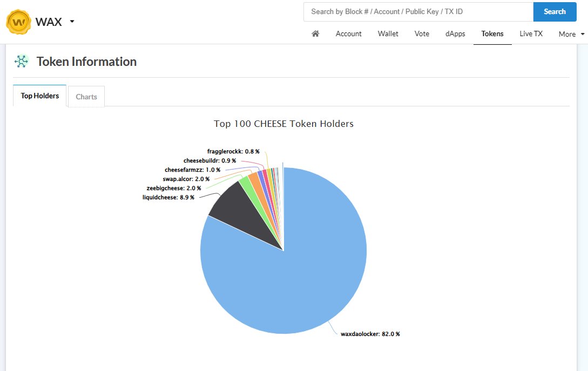Click the cheesefarmzz: 1.0 % label
Screen dimensions: 588x371
(192, 170)
